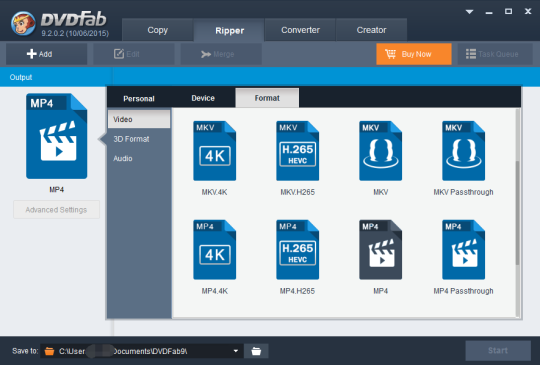The width and height of the screenshot is (540, 365).
Task: Switch to the Device profile tab
Action: click(203, 98)
